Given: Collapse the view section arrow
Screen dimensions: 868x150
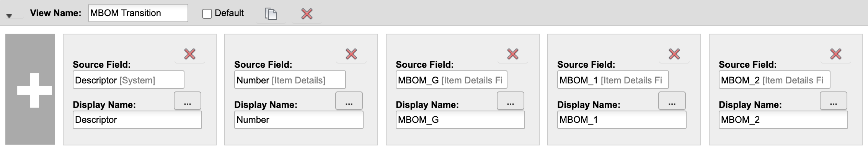Looking at the screenshot, I should tap(9, 16).
